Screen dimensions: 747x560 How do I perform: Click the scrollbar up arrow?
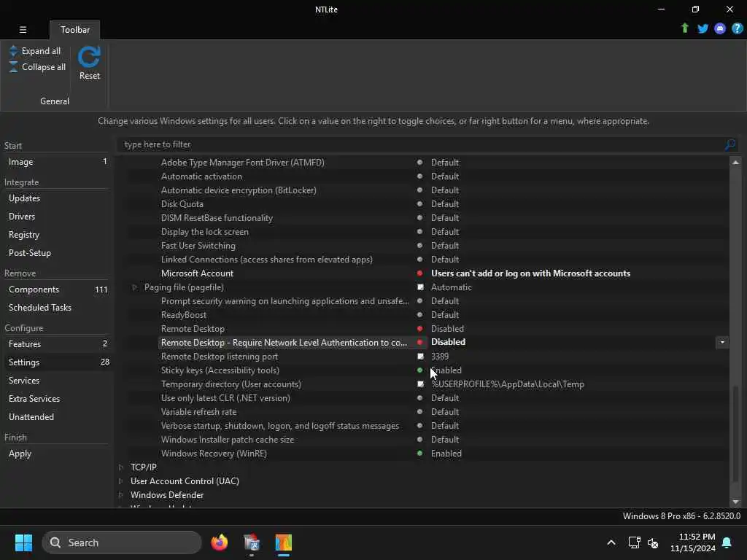click(735, 163)
